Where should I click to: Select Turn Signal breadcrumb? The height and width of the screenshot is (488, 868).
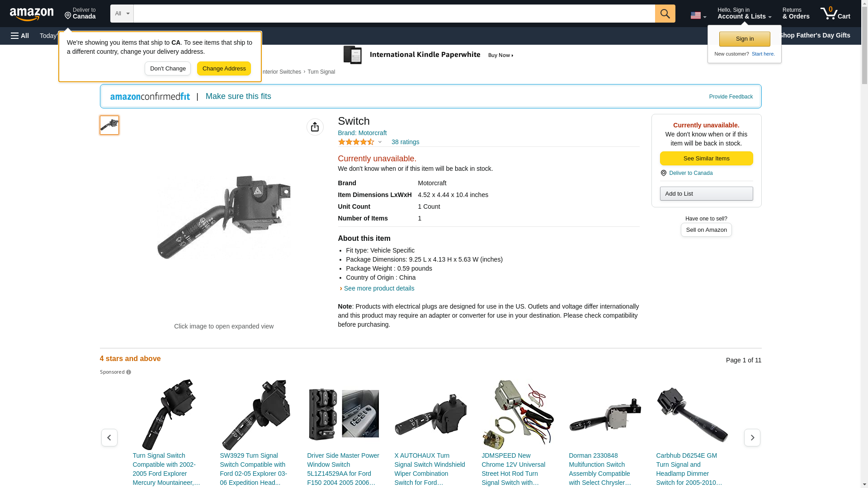point(321,72)
